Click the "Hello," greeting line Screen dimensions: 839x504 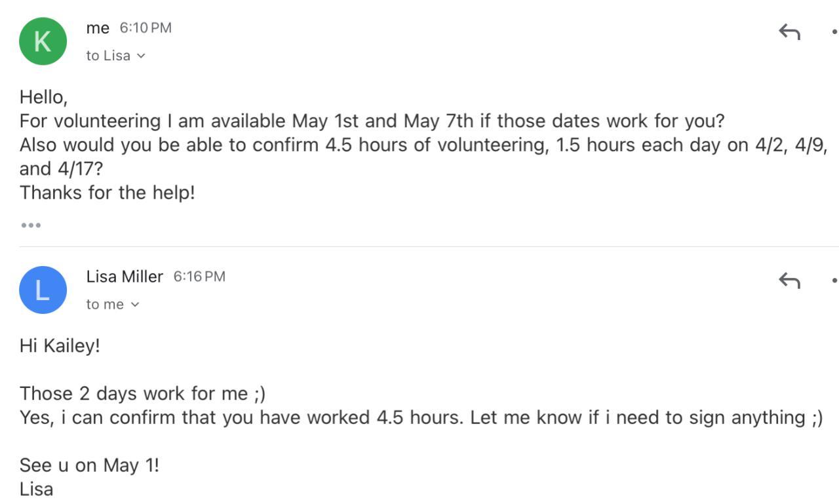(x=44, y=97)
